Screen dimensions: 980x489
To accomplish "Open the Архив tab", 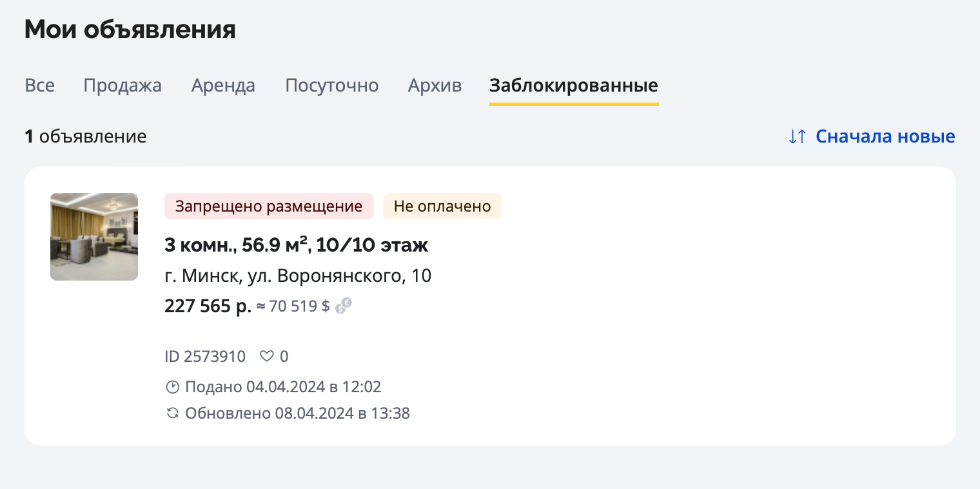I will click(x=435, y=86).
